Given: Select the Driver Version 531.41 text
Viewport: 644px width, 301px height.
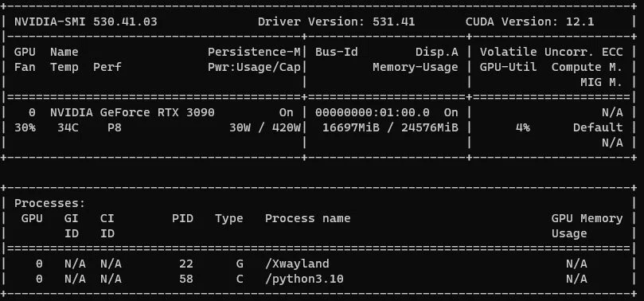Looking at the screenshot, I should click(x=337, y=21).
